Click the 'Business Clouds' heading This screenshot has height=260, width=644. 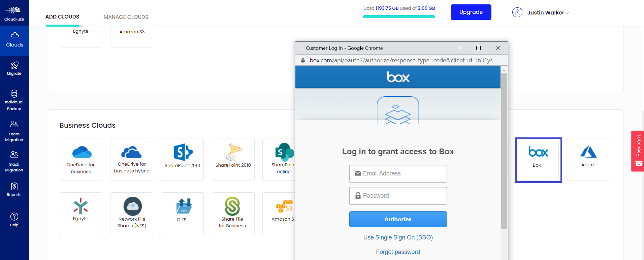coord(88,125)
